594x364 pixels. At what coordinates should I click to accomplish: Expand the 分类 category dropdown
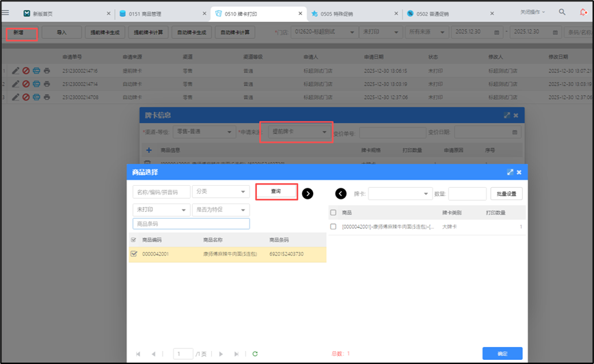220,192
